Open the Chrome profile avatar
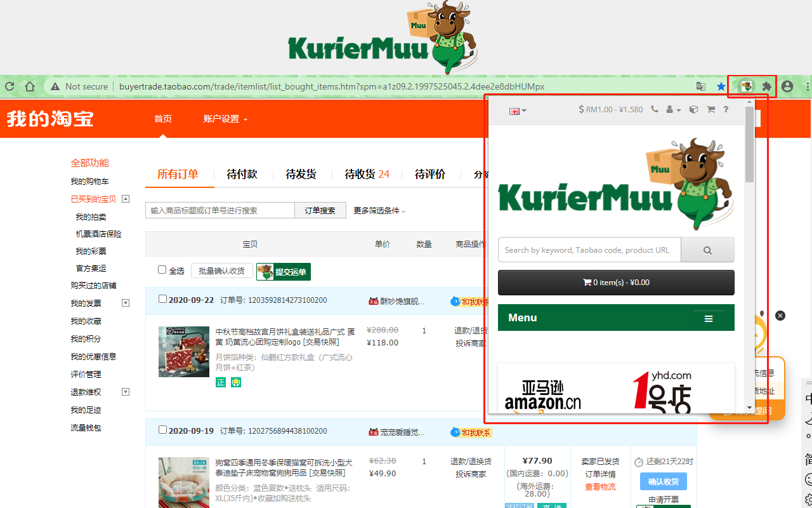812x508 pixels. click(x=787, y=86)
